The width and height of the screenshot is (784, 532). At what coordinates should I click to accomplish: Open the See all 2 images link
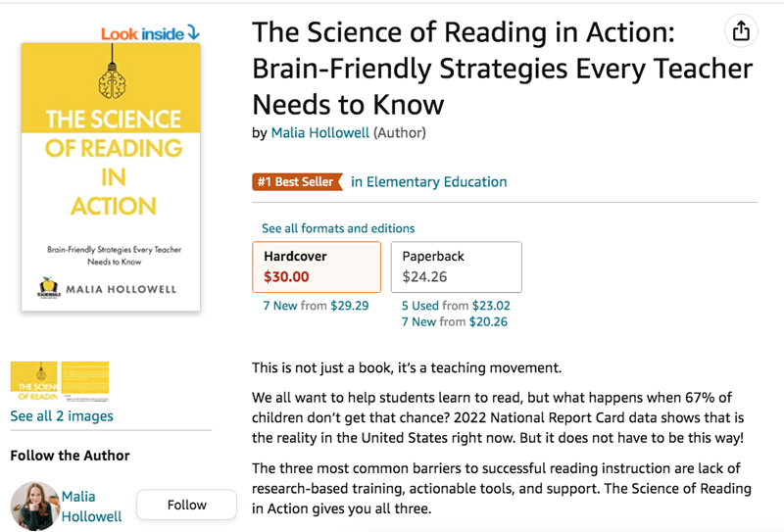pyautogui.click(x=62, y=416)
